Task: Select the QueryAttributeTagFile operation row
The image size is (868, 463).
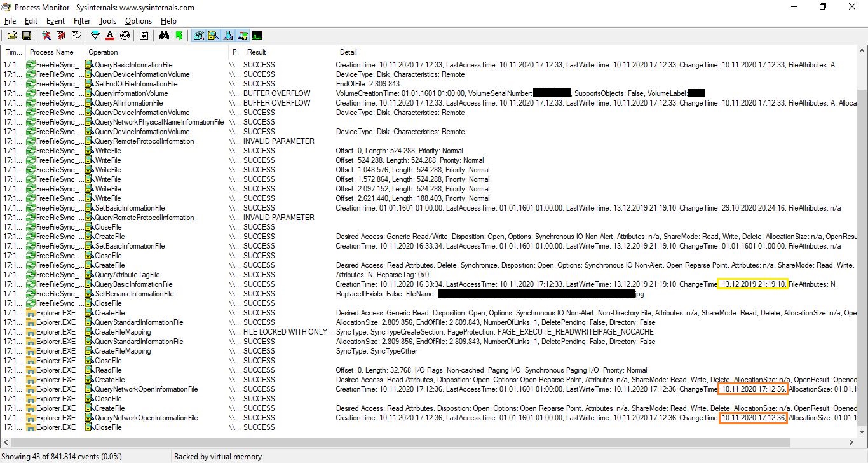Action: (x=429, y=275)
